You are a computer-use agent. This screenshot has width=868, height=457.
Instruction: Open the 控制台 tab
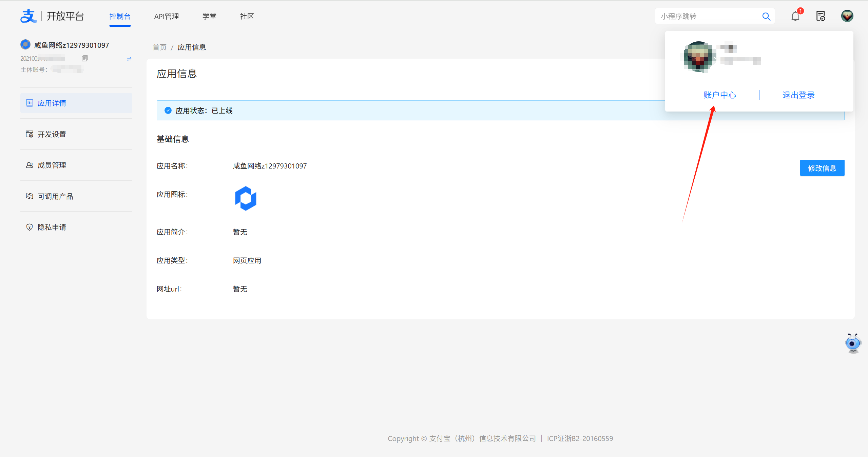tap(120, 16)
